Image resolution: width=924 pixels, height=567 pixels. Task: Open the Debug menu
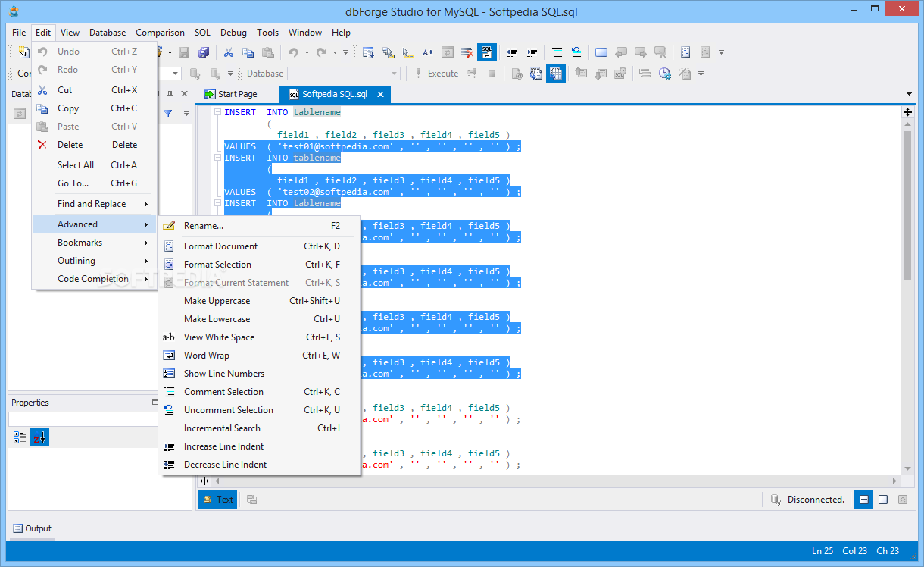(x=233, y=33)
